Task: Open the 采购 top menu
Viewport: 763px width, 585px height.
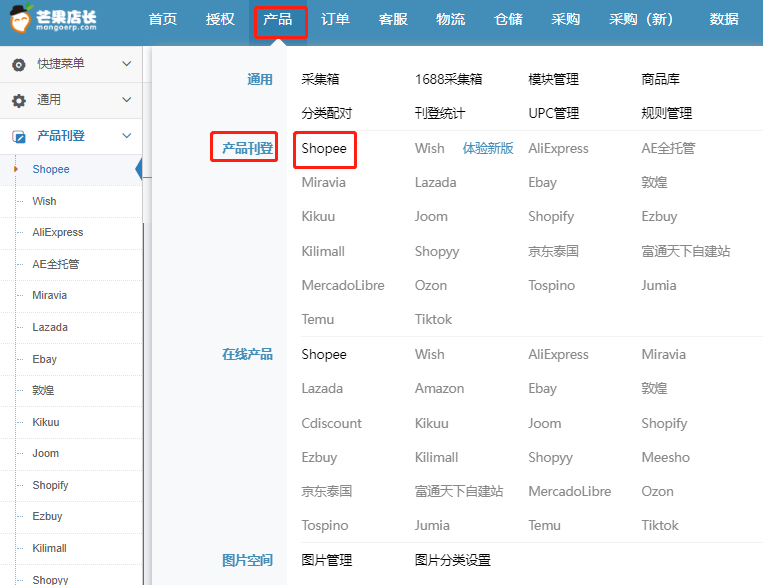Action: [x=565, y=19]
